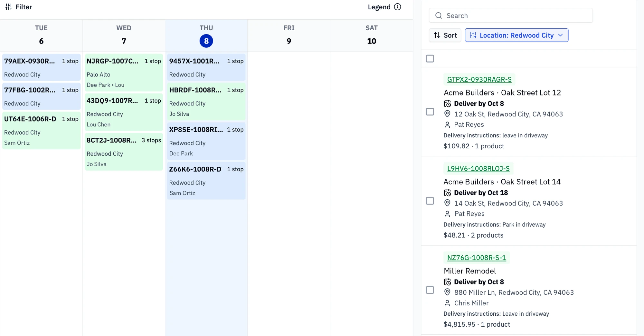The image size is (644, 336).
Task: Open route card 43DQ9-1007R for Lou Chen
Action: click(x=124, y=112)
